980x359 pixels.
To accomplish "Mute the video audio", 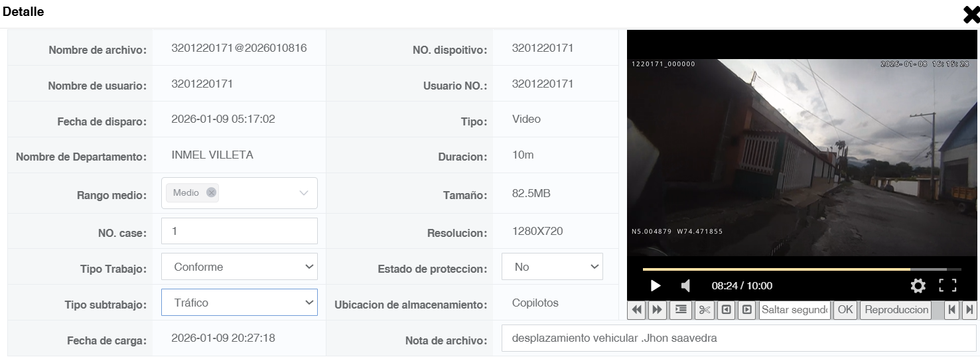I will (686, 285).
